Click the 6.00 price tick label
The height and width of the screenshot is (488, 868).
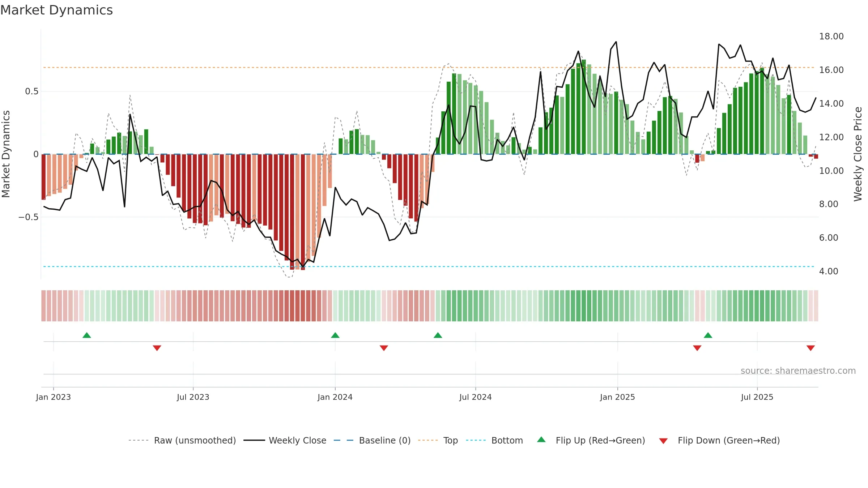pos(829,238)
